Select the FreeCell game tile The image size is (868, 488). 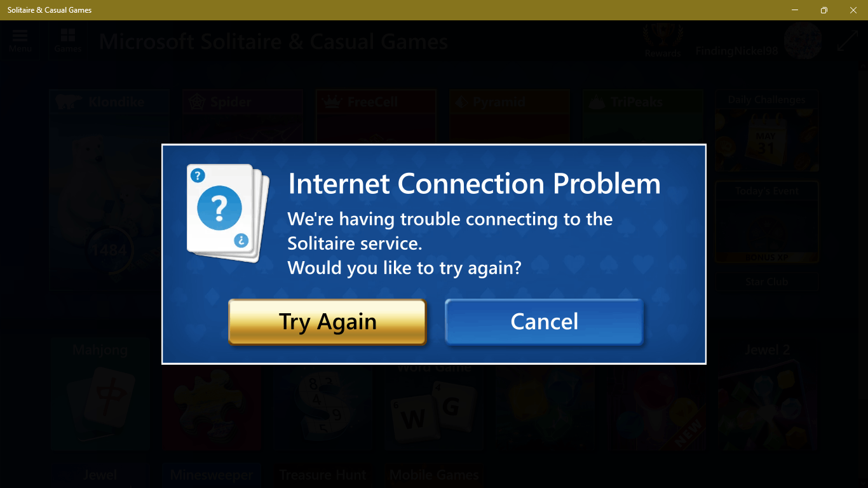(x=376, y=118)
